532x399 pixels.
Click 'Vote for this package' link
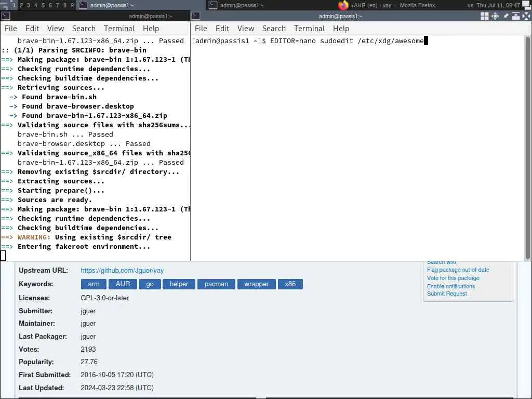(453, 278)
